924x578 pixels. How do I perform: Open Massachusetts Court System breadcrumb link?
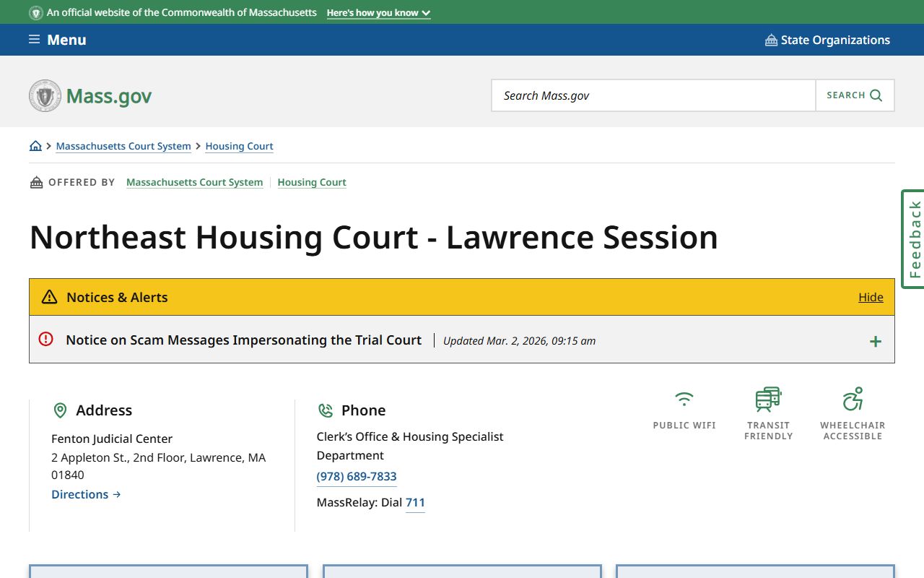tap(123, 146)
